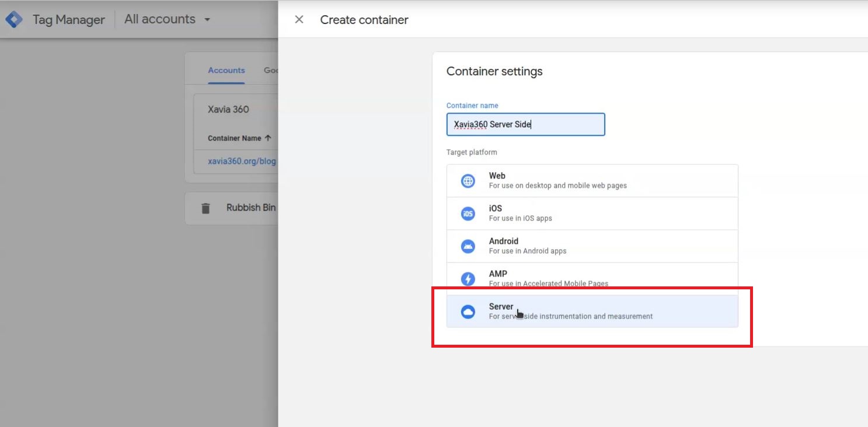Choose the iOS target platform option
This screenshot has width=868, height=427.
592,213
